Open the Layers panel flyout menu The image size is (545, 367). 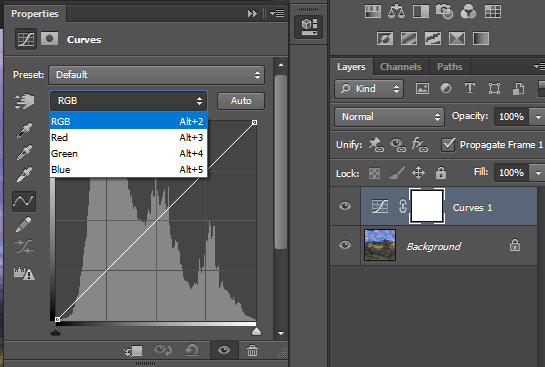(540, 66)
